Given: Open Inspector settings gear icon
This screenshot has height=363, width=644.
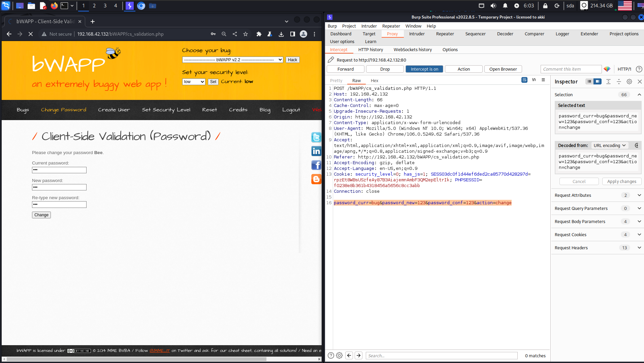Looking at the screenshot, I should coord(629,81).
